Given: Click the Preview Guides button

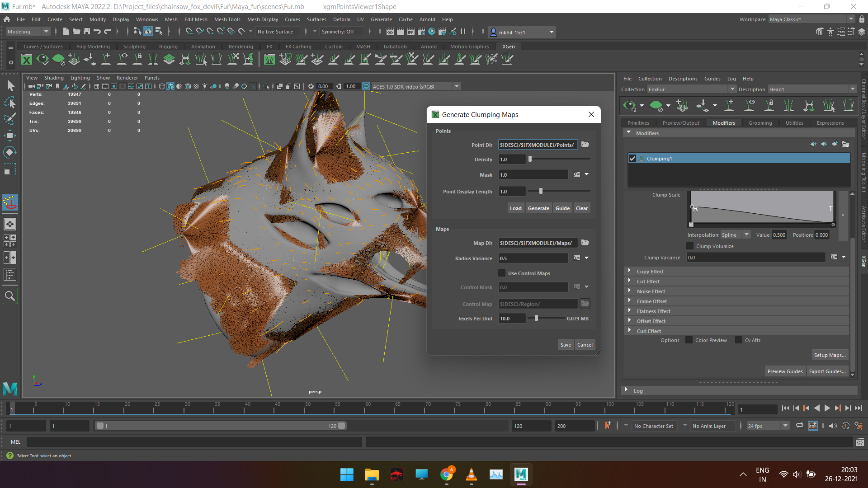Looking at the screenshot, I should 785,371.
